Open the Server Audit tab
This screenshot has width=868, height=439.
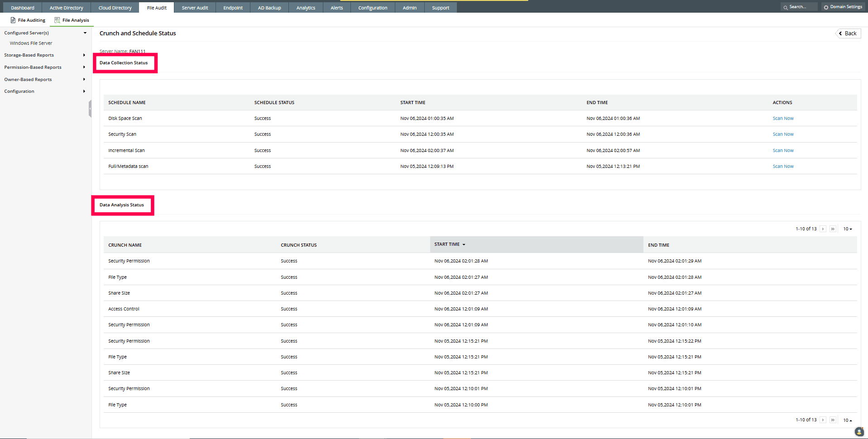(x=195, y=7)
